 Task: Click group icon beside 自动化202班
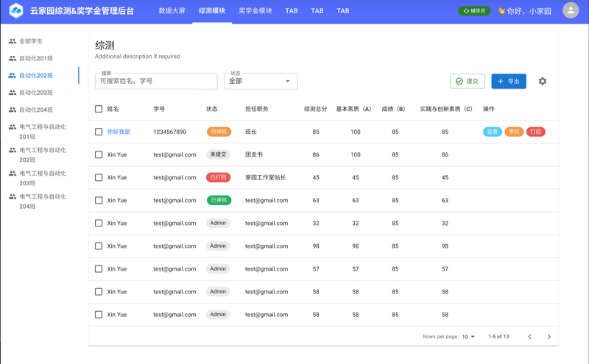click(x=13, y=76)
